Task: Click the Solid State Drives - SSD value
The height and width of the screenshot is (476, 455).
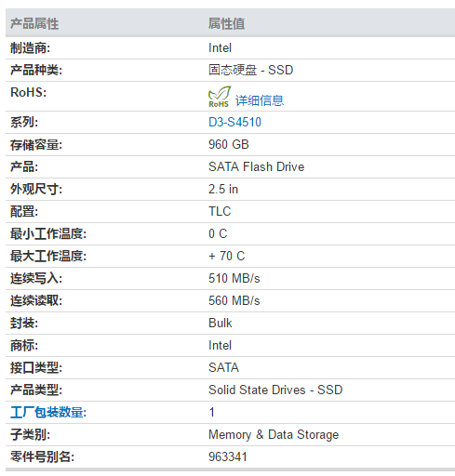Action: tap(275, 390)
